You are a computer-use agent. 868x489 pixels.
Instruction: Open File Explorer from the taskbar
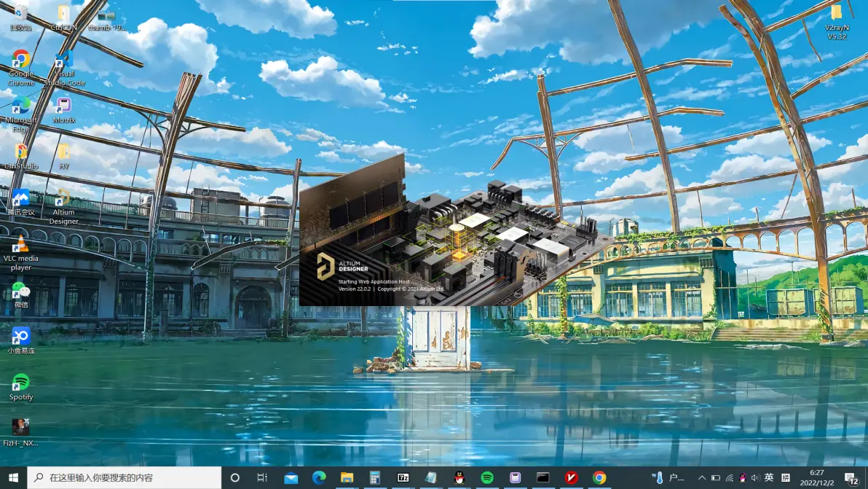pyautogui.click(x=347, y=477)
